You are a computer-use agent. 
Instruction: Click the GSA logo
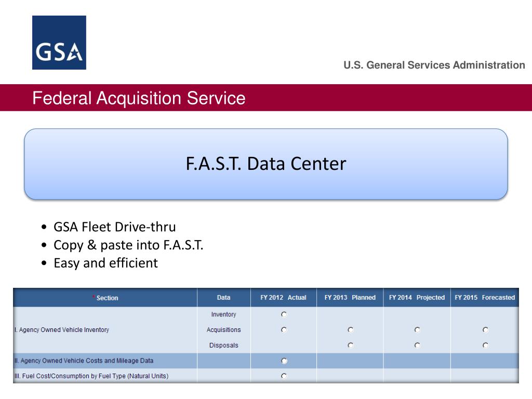(59, 43)
